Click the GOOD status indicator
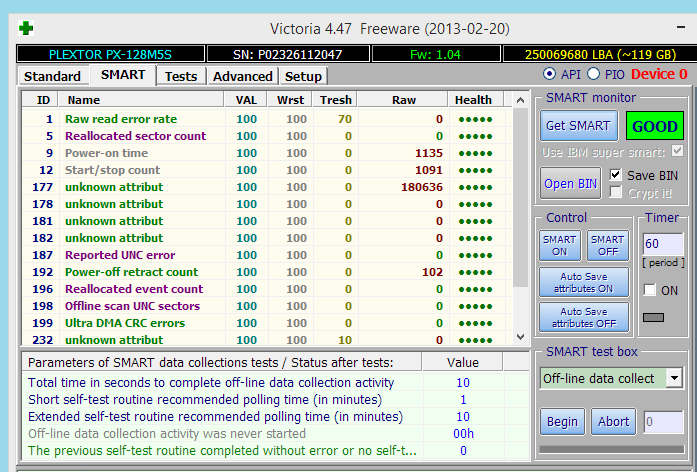 pyautogui.click(x=655, y=126)
